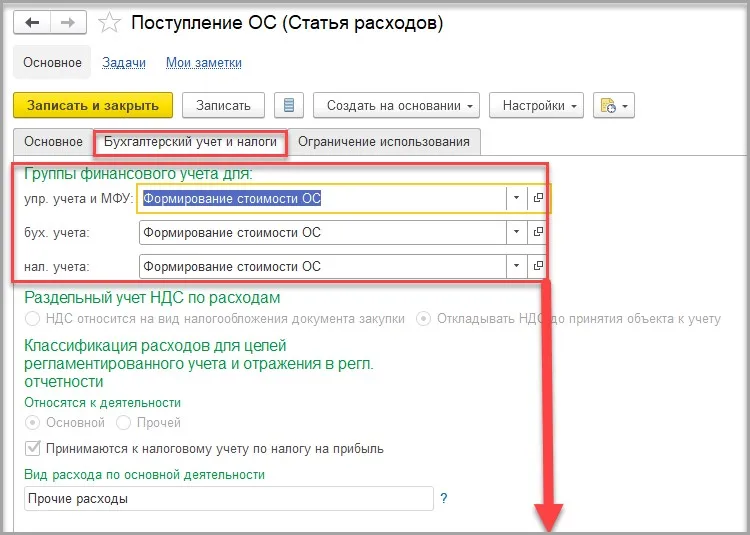Click the back navigation arrow
Screen dimensions: 750x535
pyautogui.click(x=34, y=20)
